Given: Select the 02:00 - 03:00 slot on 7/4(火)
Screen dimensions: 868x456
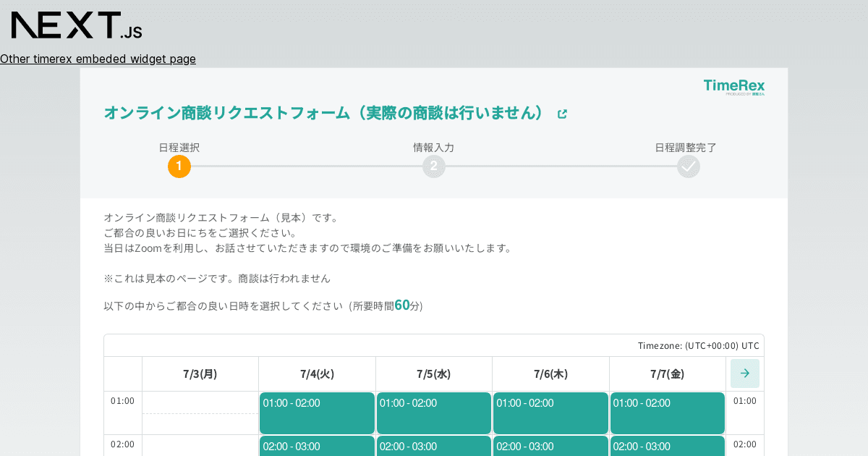Looking at the screenshot, I should (x=317, y=447).
